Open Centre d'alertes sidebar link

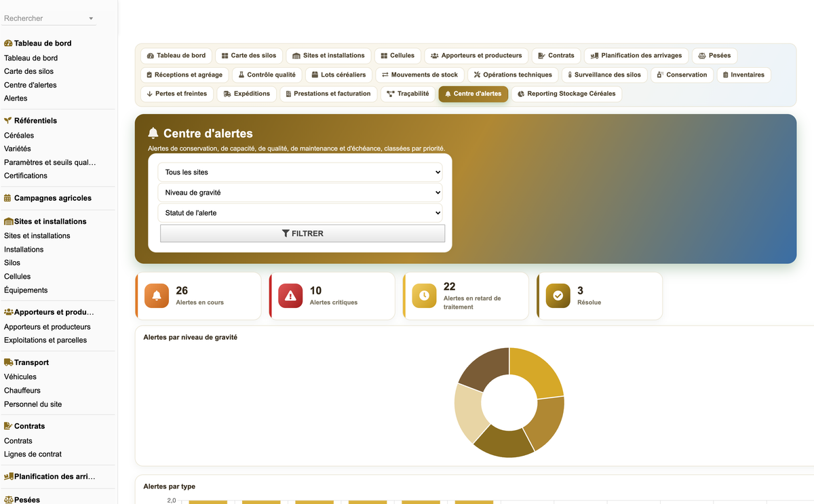[x=31, y=85]
